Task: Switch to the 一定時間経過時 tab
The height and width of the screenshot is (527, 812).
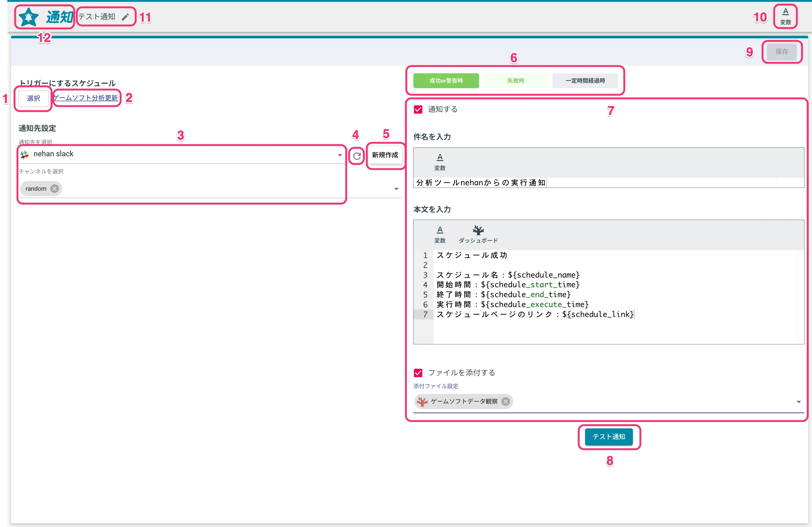Action: (x=585, y=81)
